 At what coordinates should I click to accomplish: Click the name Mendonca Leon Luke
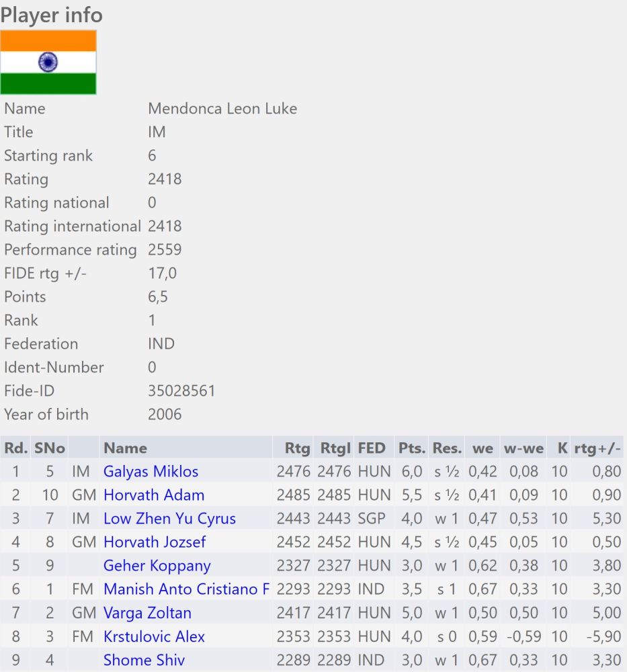[222, 108]
